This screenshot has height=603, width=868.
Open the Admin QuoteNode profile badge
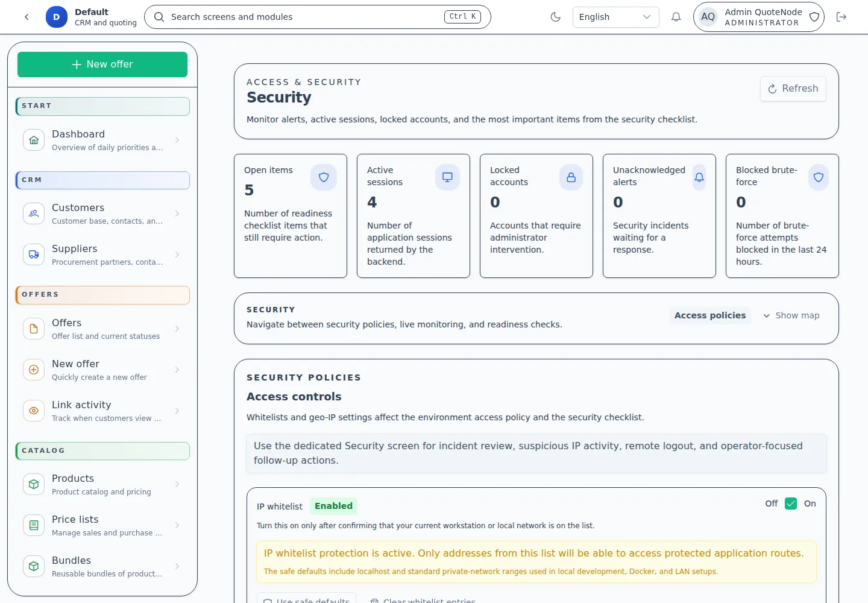pyautogui.click(x=758, y=17)
